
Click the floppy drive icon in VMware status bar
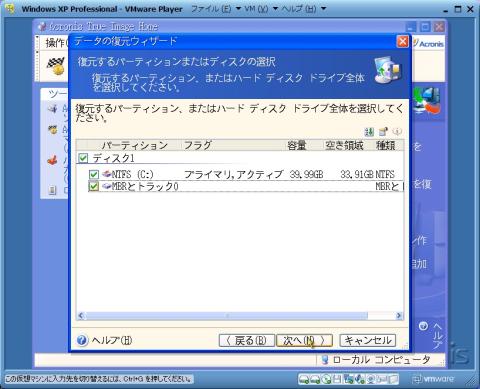click(x=337, y=379)
